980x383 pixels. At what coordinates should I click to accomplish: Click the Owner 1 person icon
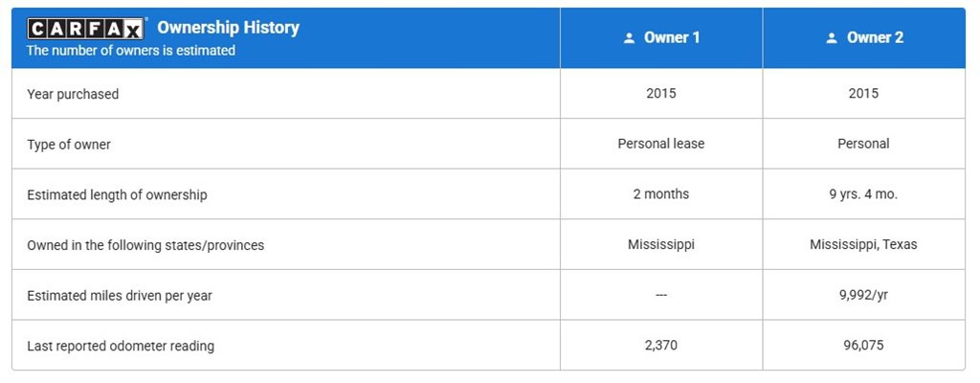click(629, 38)
